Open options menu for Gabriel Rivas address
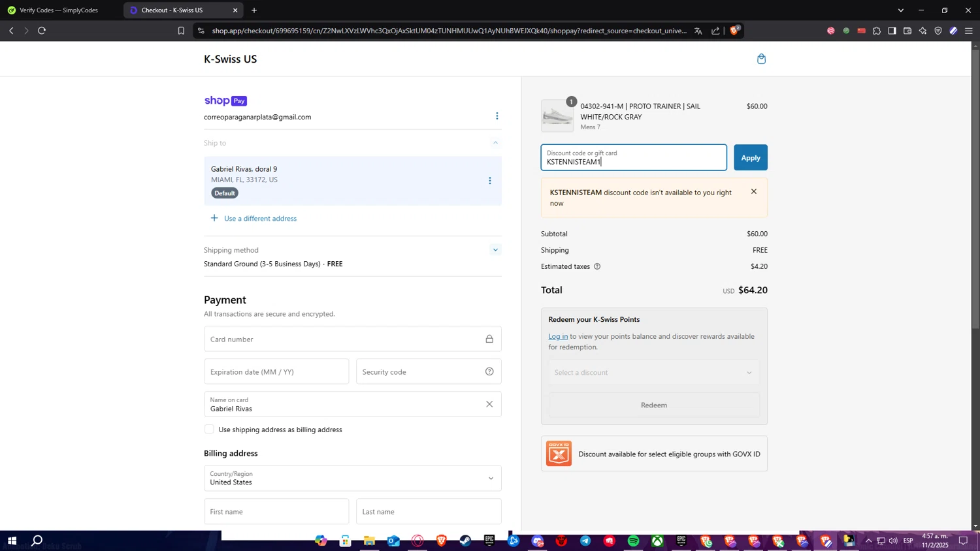The image size is (980, 551). [490, 181]
